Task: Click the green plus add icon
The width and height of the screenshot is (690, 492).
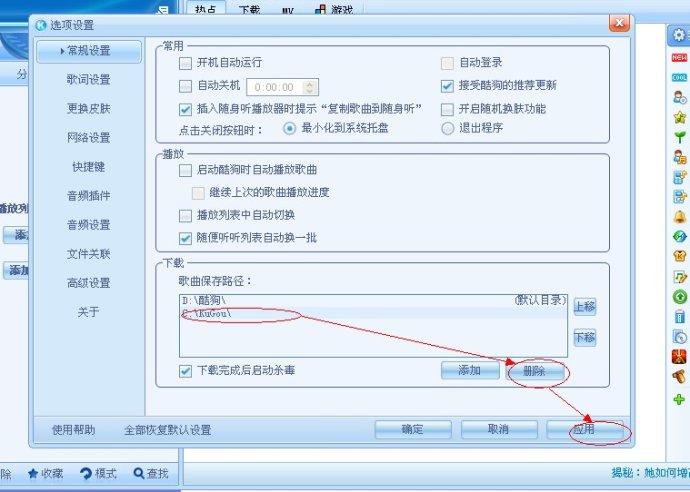Action: pos(679,399)
